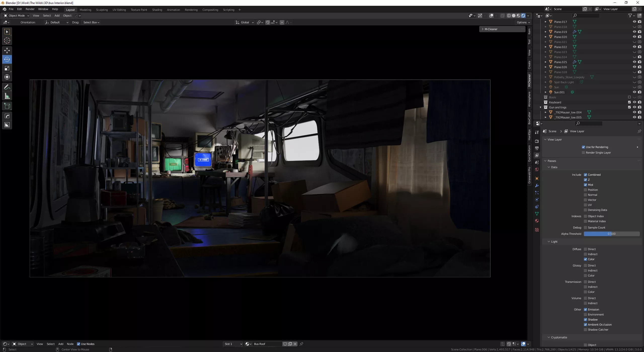
Task: Open the Object Mode dropdown
Action: click(x=16, y=16)
